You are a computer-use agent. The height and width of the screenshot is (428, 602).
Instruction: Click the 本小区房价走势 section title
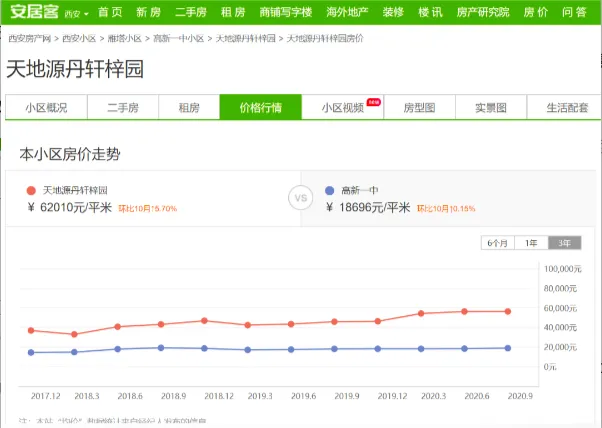click(x=70, y=154)
